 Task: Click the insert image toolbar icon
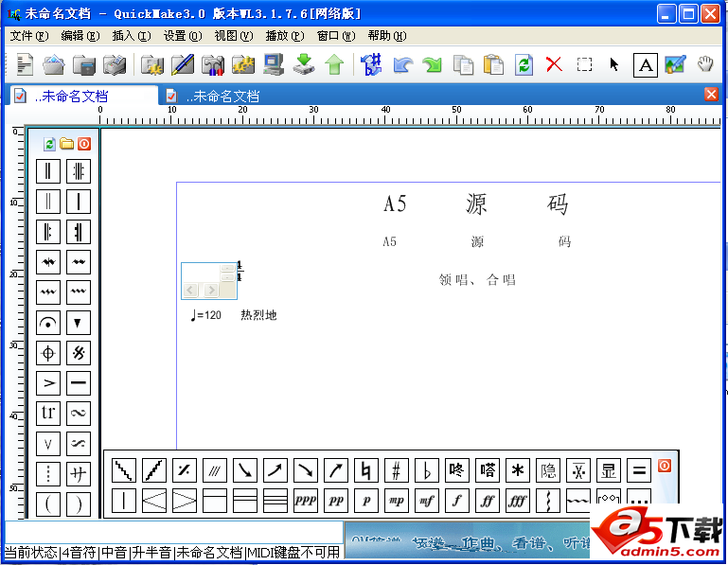tap(675, 64)
